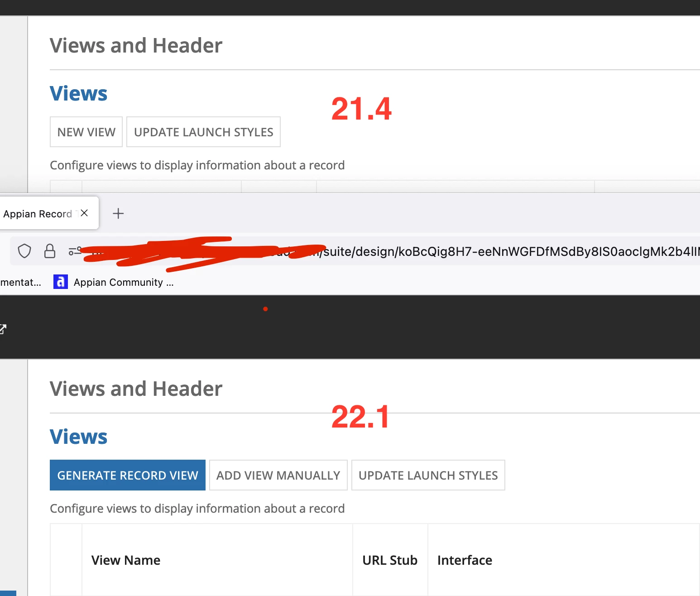Click GENERATE RECORD VIEW button
Screen dimensions: 700x596
128,475
